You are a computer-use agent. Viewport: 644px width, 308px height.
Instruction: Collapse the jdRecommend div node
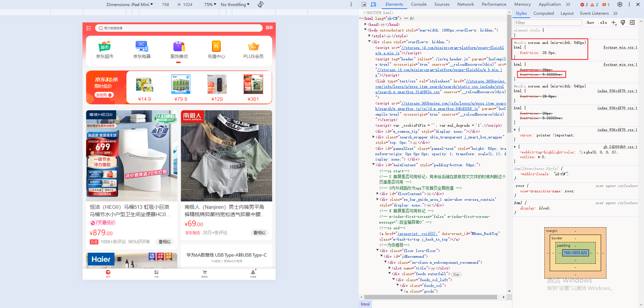click(382, 256)
